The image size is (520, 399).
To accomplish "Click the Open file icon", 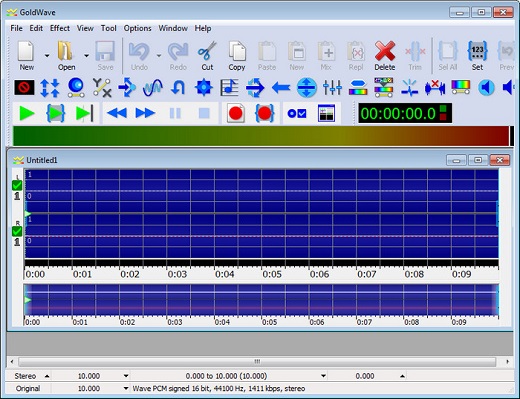I will click(x=66, y=55).
